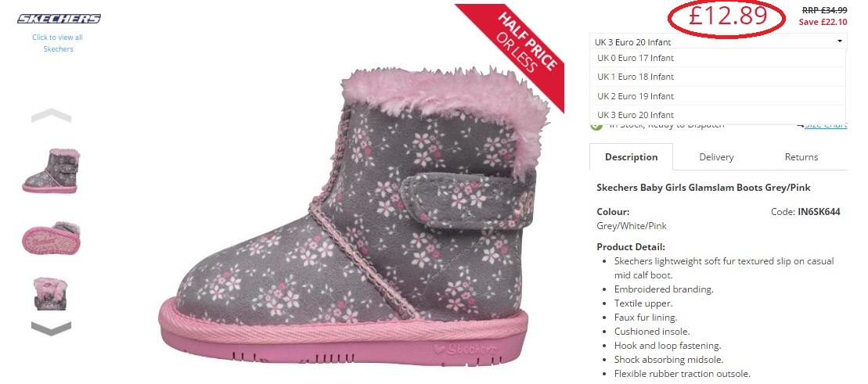
Task: Show next thumbnails with down chevron
Action: click(51, 328)
